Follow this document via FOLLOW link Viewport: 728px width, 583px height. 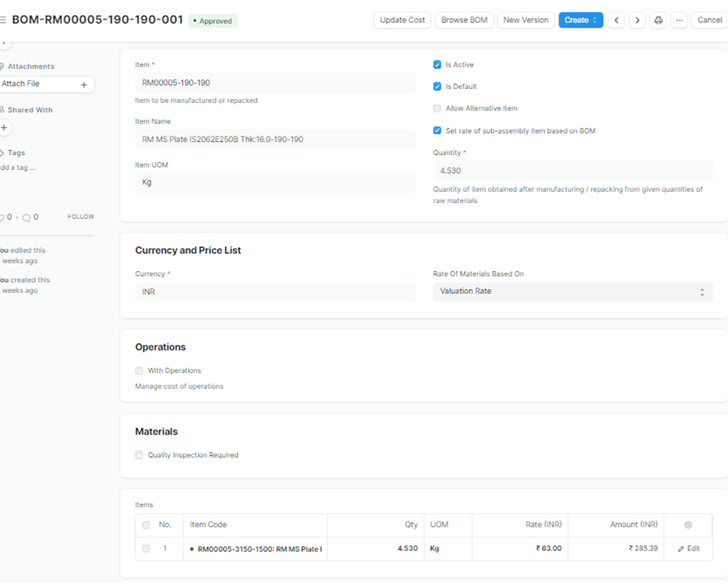coord(80,217)
